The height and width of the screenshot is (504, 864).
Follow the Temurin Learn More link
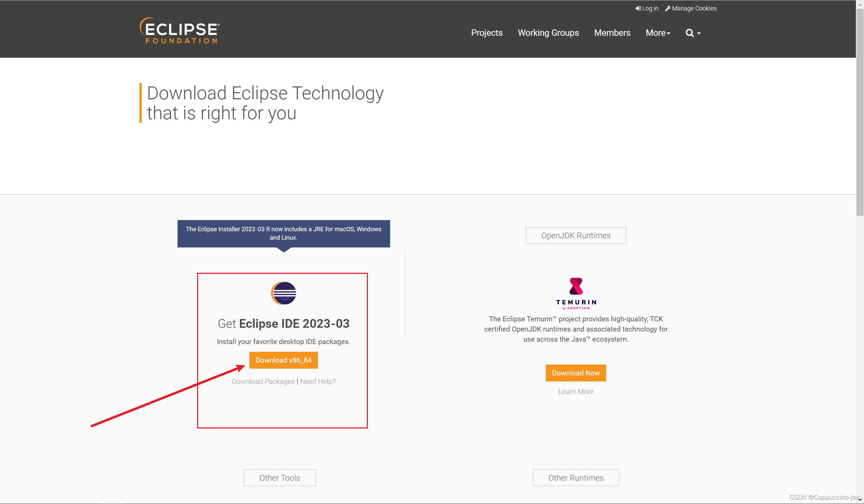pos(576,392)
